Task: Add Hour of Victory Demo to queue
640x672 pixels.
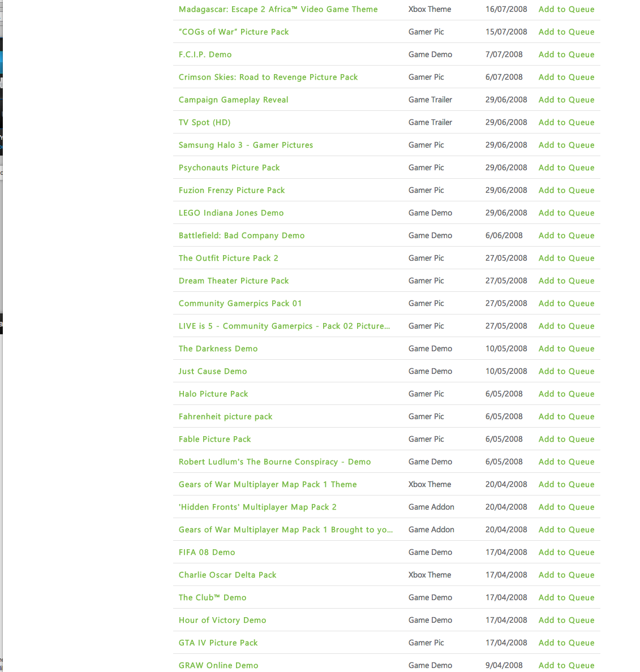Action: click(x=566, y=620)
